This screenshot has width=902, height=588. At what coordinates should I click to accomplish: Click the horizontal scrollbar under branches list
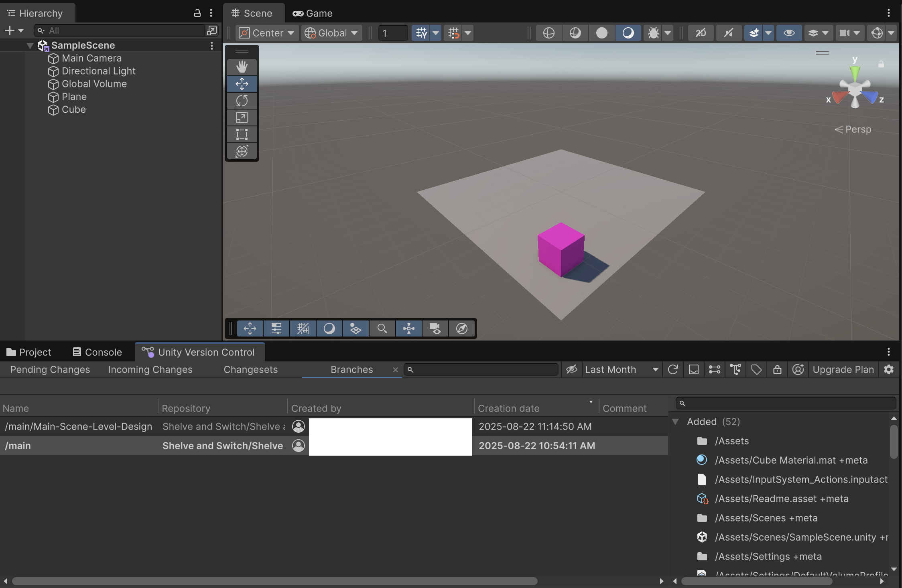point(274,581)
